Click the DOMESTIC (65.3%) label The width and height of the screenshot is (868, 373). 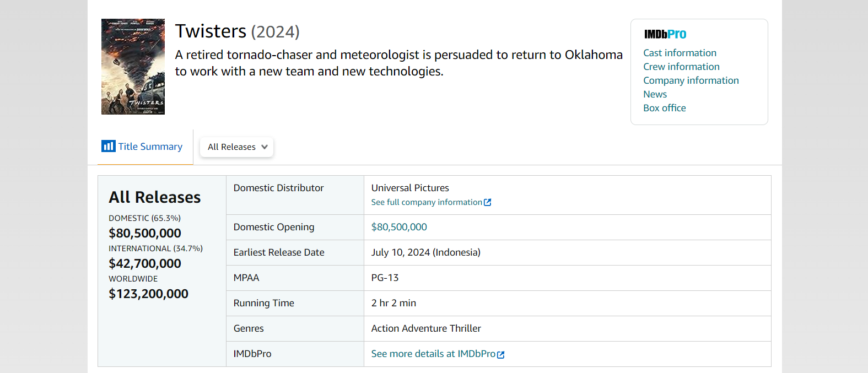(x=144, y=218)
